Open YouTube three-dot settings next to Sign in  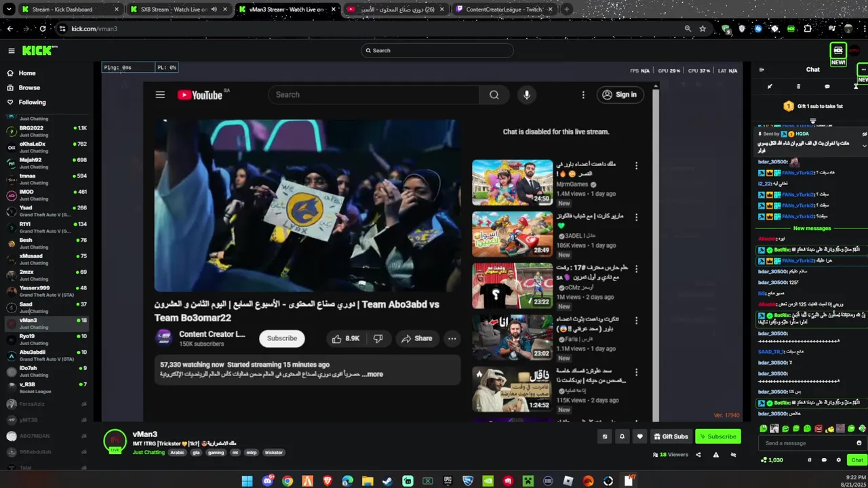pyautogui.click(x=583, y=95)
